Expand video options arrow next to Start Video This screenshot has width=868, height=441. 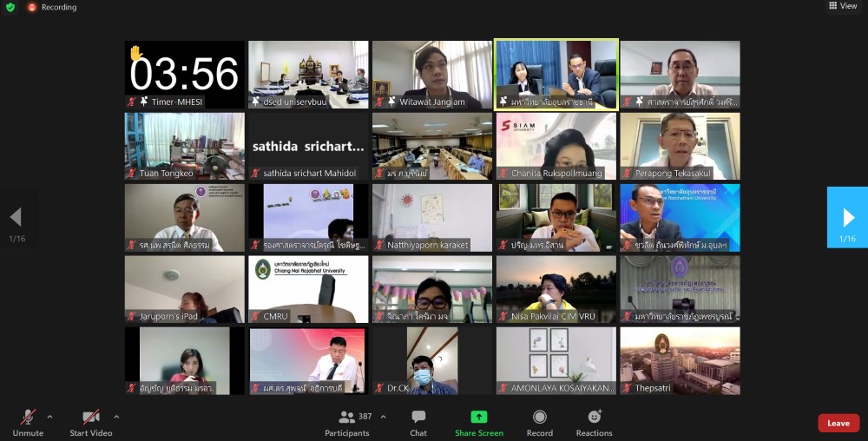[116, 417]
